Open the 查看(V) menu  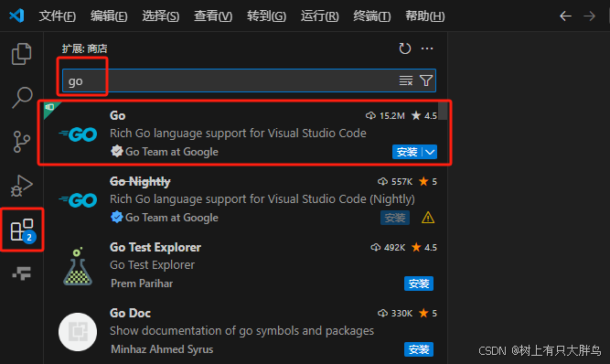point(213,16)
